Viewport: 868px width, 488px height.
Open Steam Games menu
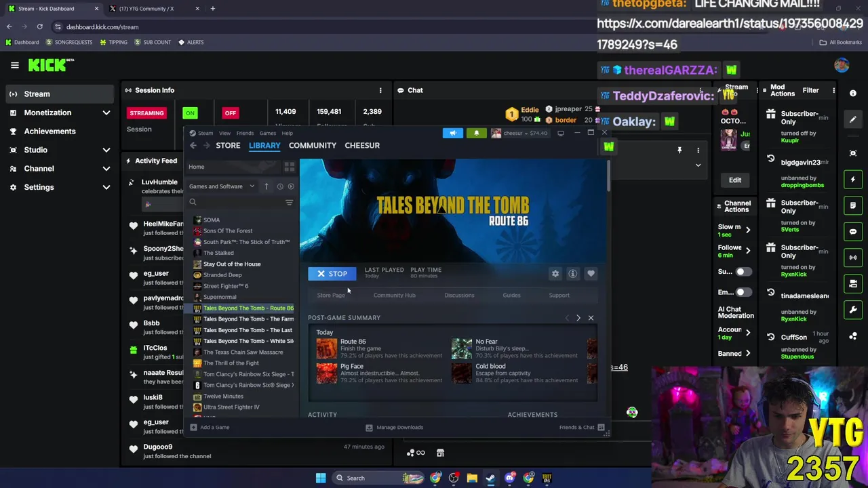267,133
